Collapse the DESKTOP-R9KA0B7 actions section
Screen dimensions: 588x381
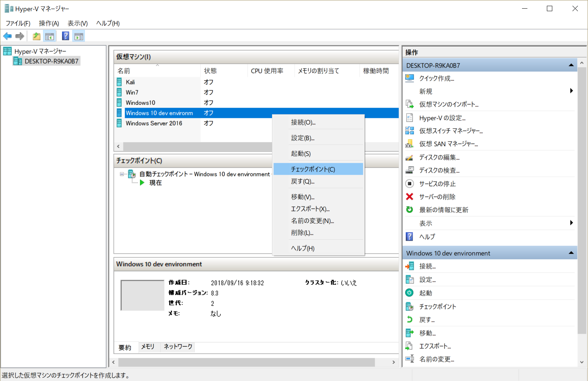click(x=571, y=65)
